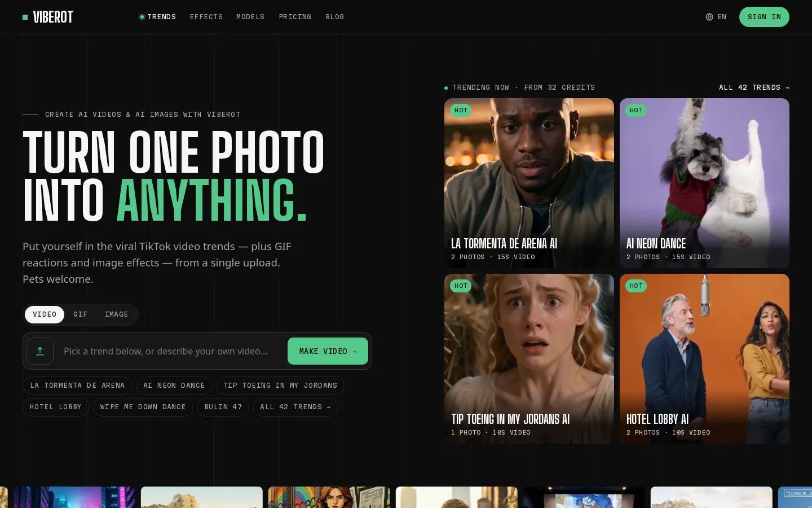This screenshot has width=812, height=508.
Task: Open the Models nav item
Action: (x=250, y=17)
